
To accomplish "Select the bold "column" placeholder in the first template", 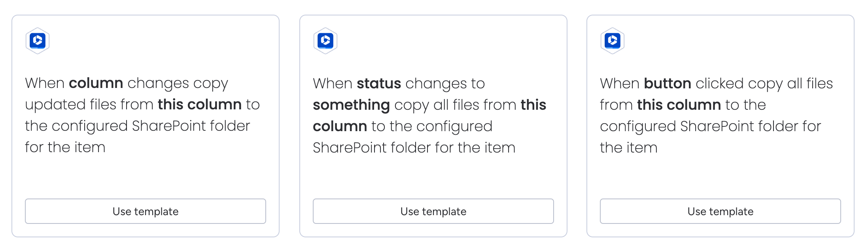I will point(96,83).
